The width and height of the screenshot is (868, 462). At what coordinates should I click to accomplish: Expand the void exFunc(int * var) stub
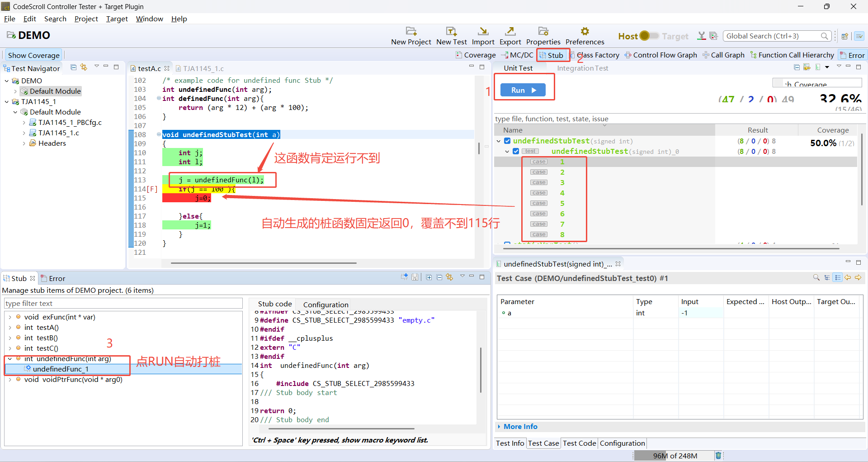[10, 317]
